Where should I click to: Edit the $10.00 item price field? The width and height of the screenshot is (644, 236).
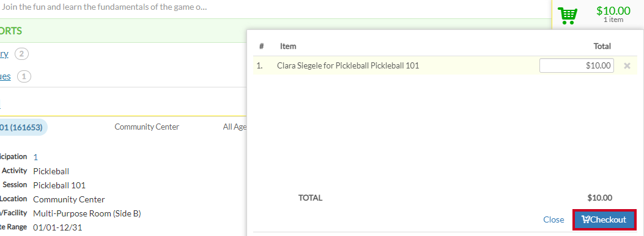click(x=577, y=65)
